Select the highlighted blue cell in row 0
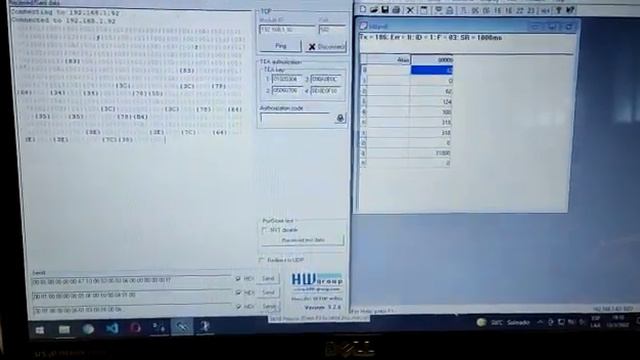Screen dimensions: 640x360 431,70
